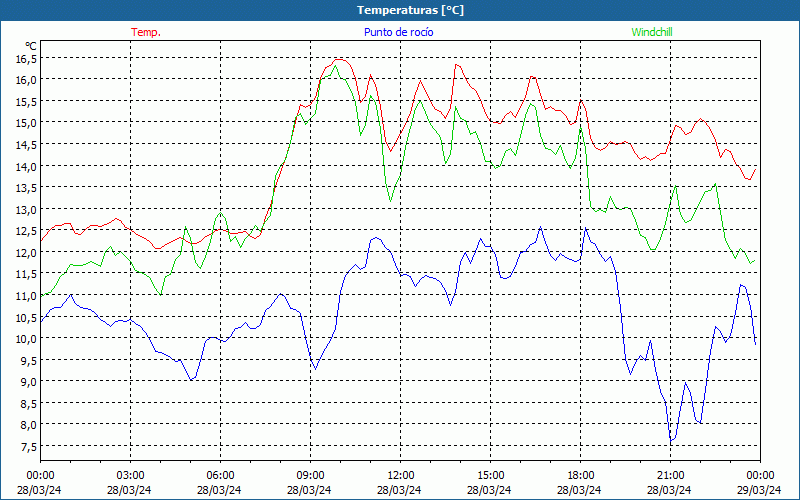Screen dimensions: 800x500
Task: Select the 06:00 time axis label
Action: [x=220, y=475]
